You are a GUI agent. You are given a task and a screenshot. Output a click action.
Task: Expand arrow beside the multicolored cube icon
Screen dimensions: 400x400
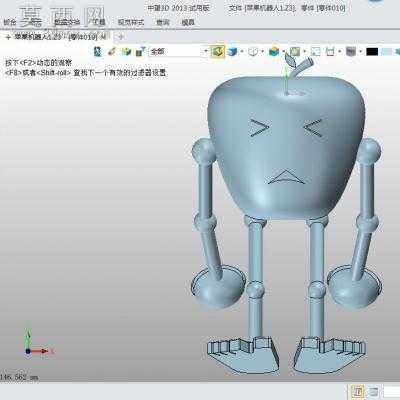[x=284, y=52]
